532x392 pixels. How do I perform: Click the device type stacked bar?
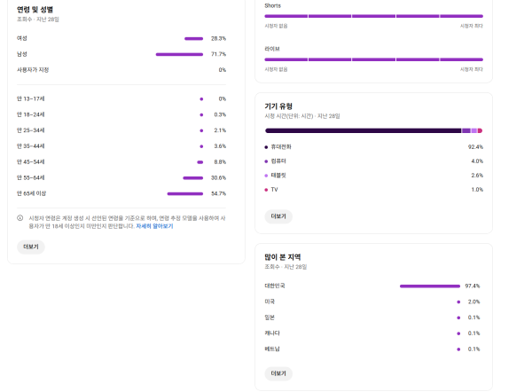click(373, 130)
